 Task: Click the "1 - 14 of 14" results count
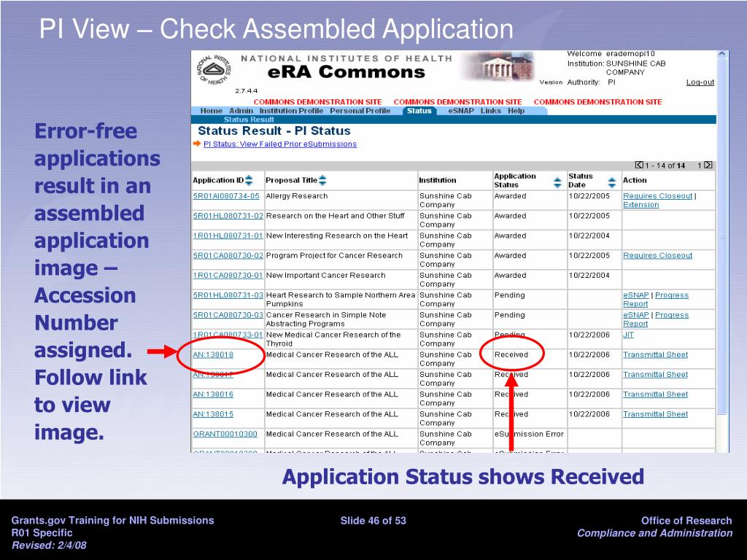coord(665,166)
